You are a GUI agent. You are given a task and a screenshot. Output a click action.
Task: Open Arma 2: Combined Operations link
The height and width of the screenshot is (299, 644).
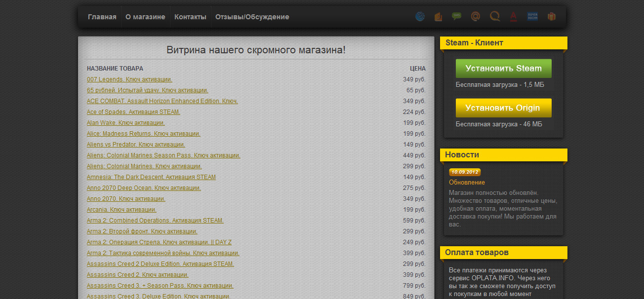[155, 221]
